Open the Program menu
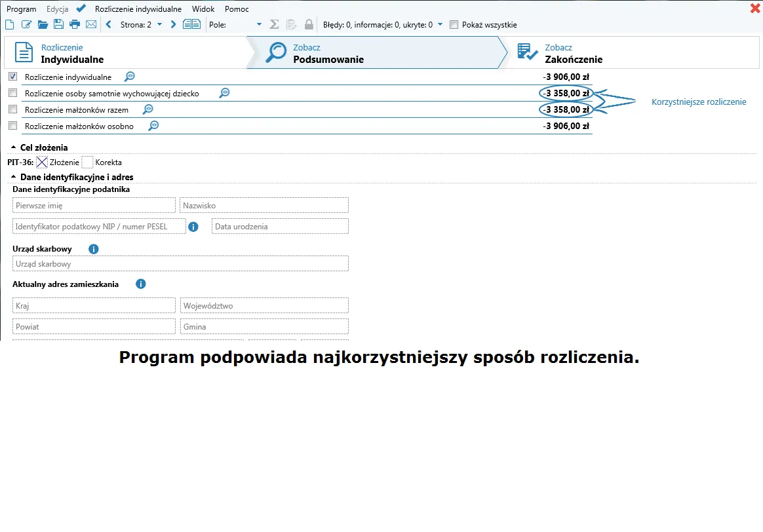This screenshot has height=532, width=763. (x=21, y=9)
